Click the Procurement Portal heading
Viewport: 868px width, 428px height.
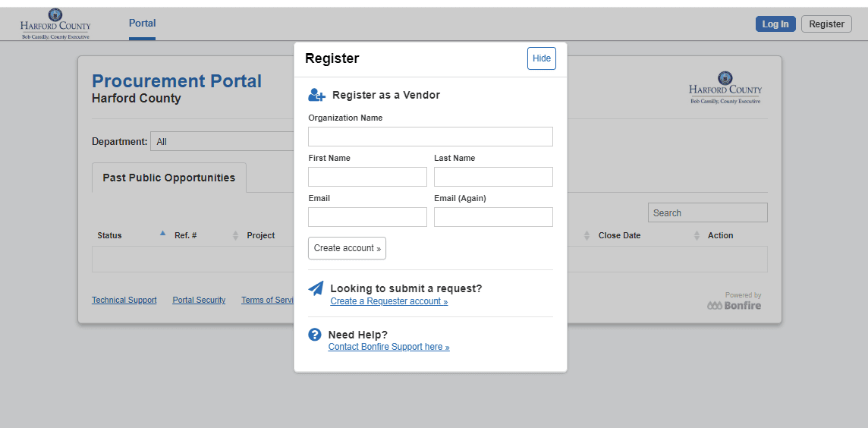coord(177,81)
